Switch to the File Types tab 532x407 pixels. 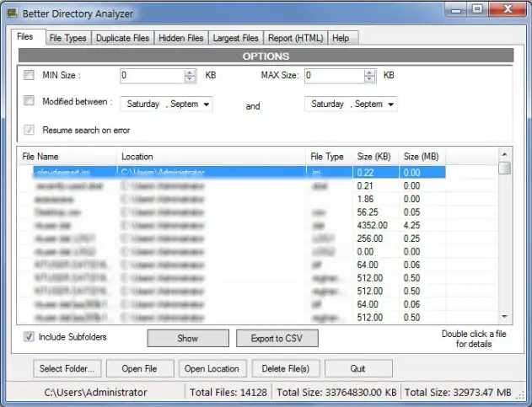pos(67,38)
